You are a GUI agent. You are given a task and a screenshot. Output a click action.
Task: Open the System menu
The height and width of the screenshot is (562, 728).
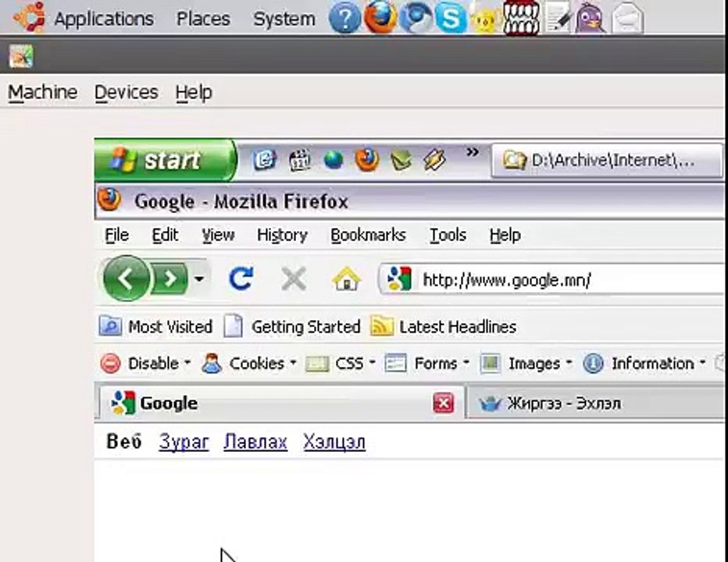point(284,19)
